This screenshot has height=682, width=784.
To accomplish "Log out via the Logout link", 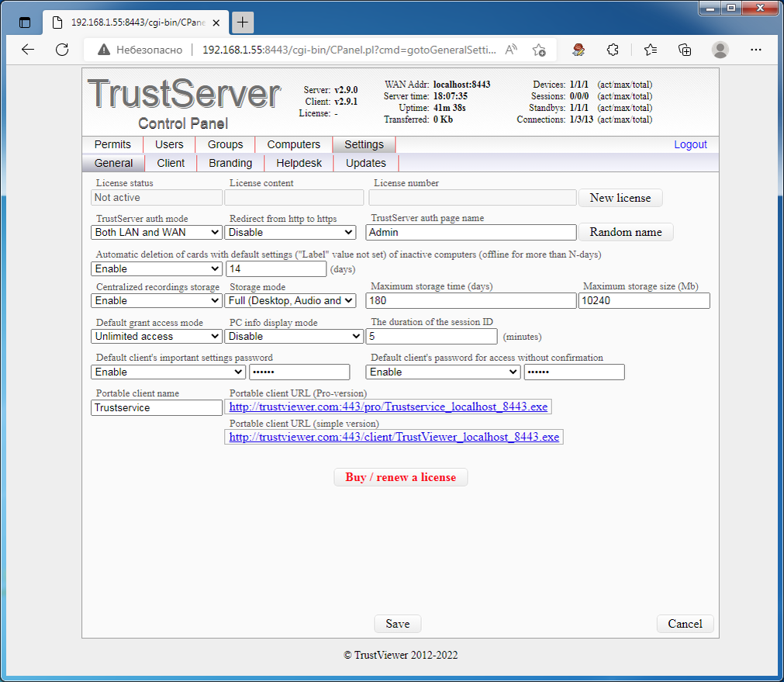I will 690,144.
